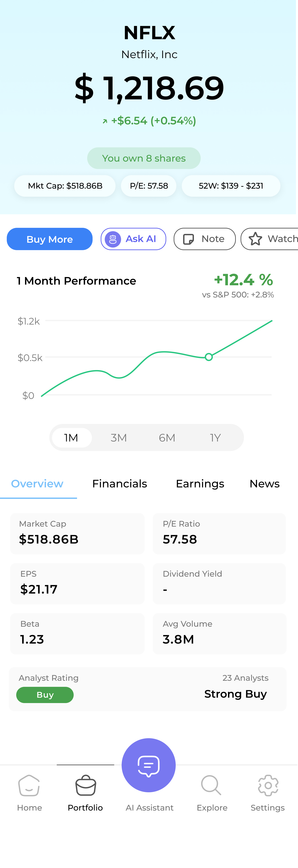298x868 pixels.
Task: Open the Portfolio basket icon
Action: tap(85, 786)
